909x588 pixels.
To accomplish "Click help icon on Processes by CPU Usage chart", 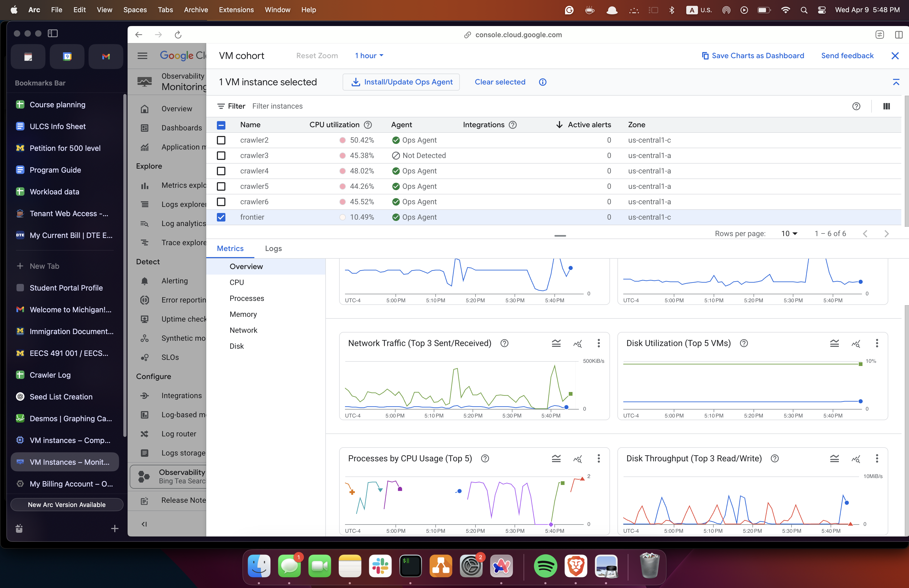I will point(485,458).
